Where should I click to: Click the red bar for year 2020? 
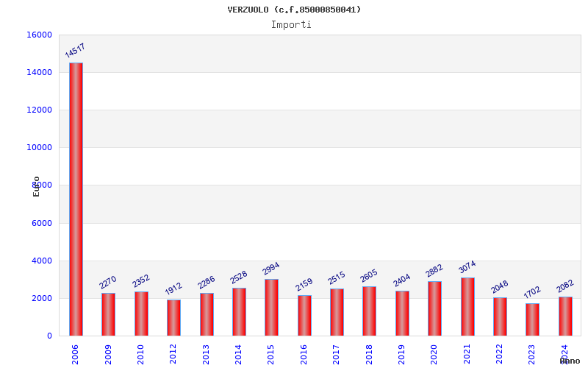(x=434, y=308)
